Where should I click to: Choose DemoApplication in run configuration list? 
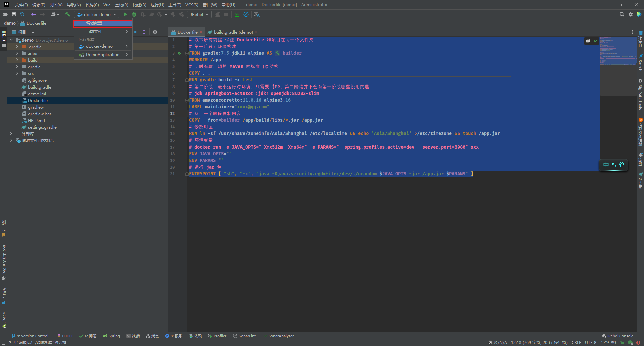[x=103, y=54]
